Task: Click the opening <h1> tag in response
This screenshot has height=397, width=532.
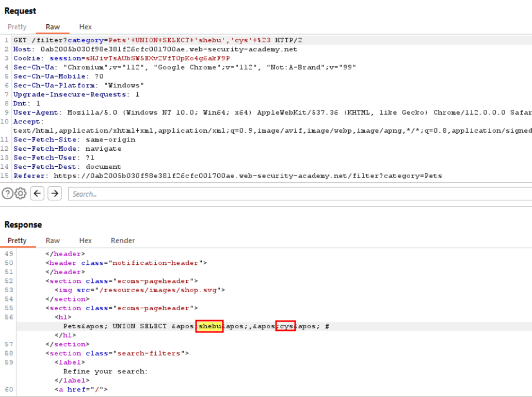Action: [x=63, y=317]
